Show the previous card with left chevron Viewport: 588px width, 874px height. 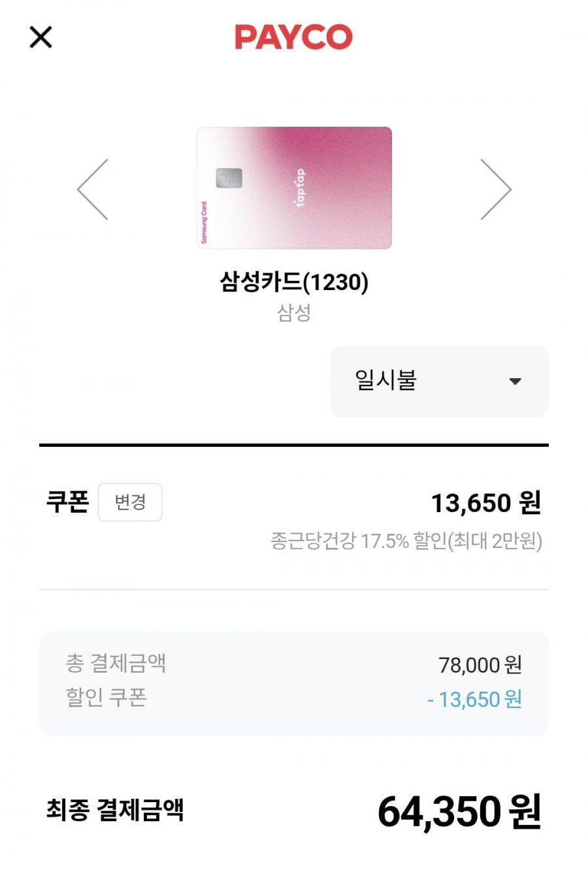(93, 189)
